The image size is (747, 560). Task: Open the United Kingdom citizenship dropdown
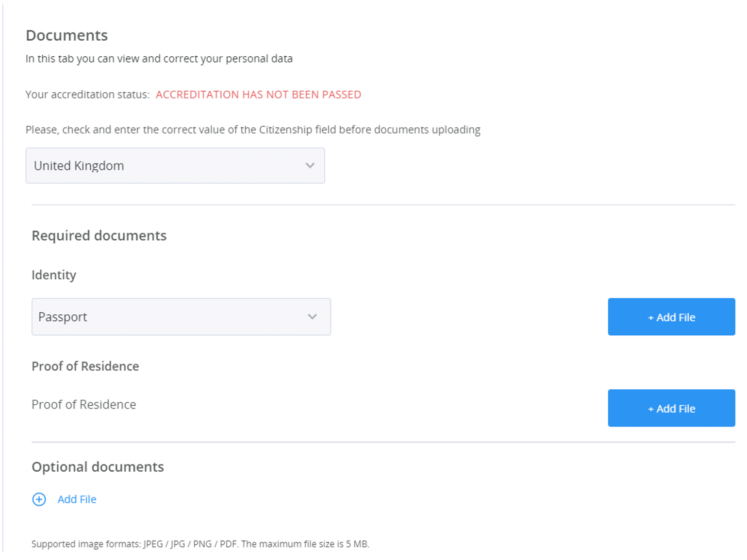pos(175,165)
